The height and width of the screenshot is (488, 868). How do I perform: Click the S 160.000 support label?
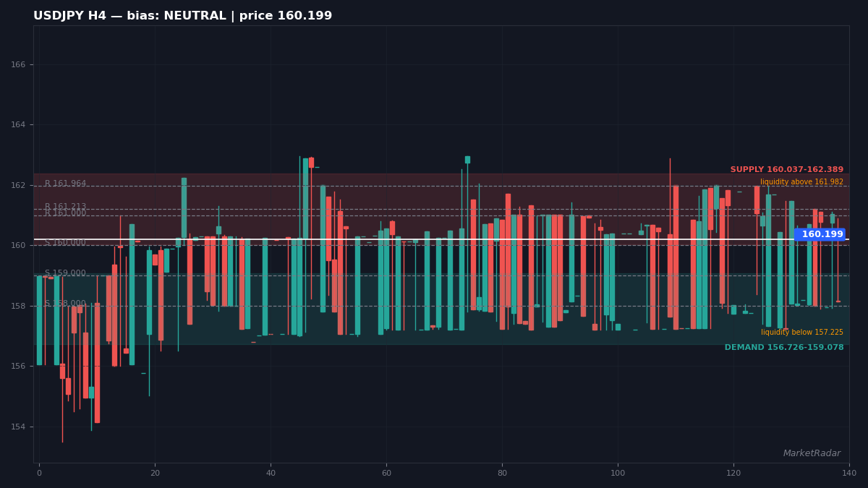(x=65, y=243)
